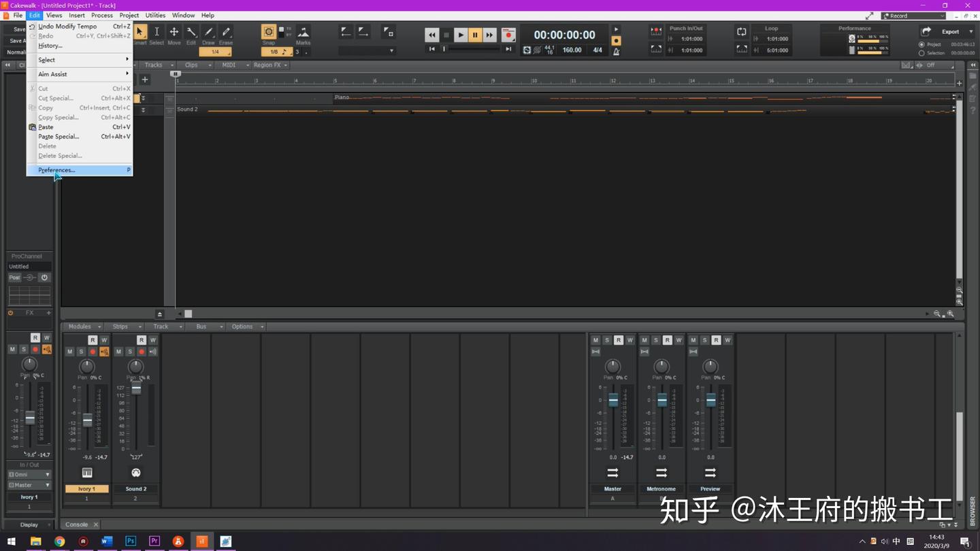Solo the Sound 2 channel strip

pyautogui.click(x=129, y=352)
